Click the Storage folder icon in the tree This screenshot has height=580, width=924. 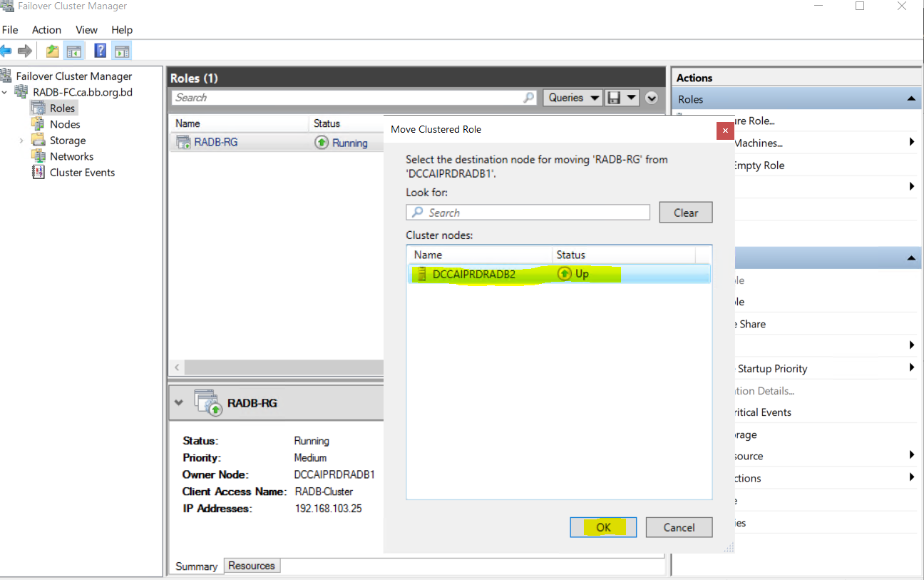click(38, 140)
